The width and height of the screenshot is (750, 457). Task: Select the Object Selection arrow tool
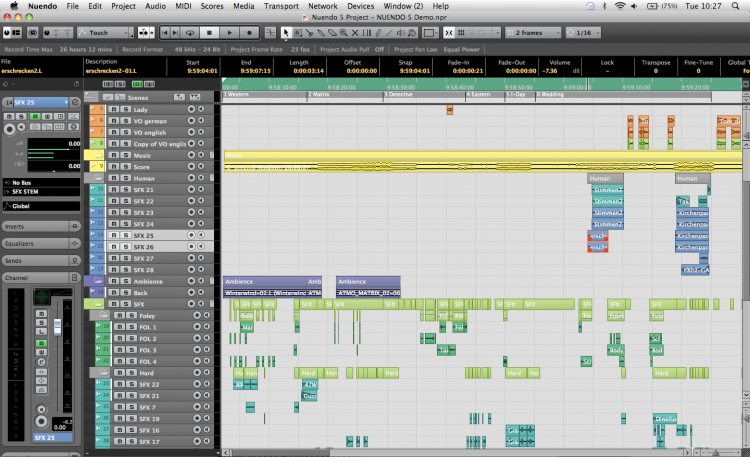pyautogui.click(x=286, y=33)
